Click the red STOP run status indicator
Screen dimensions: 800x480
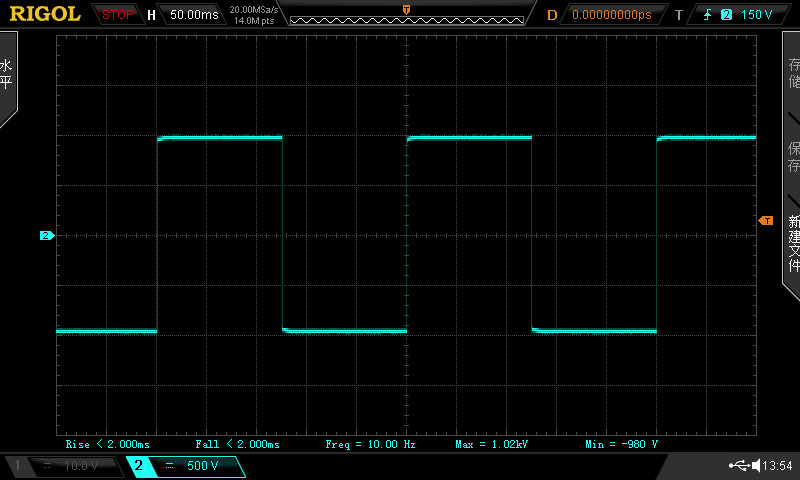(x=119, y=15)
